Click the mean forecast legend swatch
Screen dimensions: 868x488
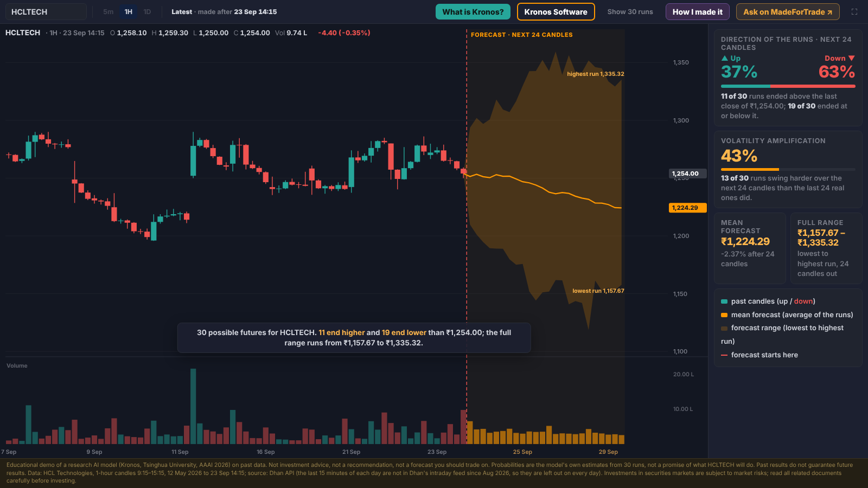point(724,315)
